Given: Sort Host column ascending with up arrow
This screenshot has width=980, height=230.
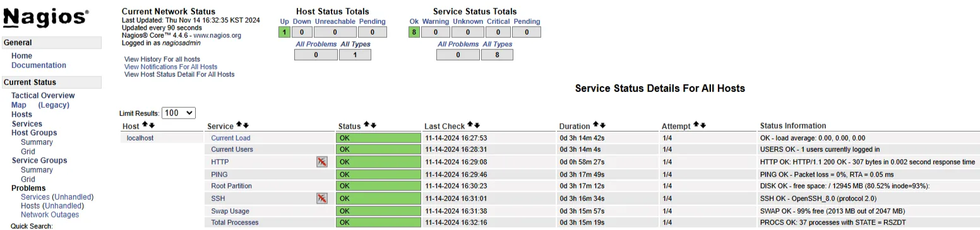Looking at the screenshot, I should (x=145, y=125).
